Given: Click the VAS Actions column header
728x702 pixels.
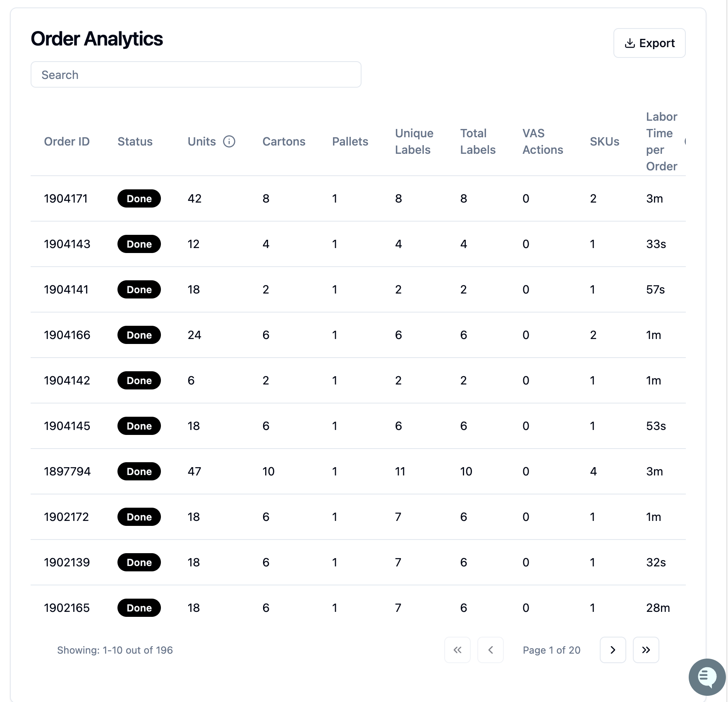Looking at the screenshot, I should tap(543, 141).
